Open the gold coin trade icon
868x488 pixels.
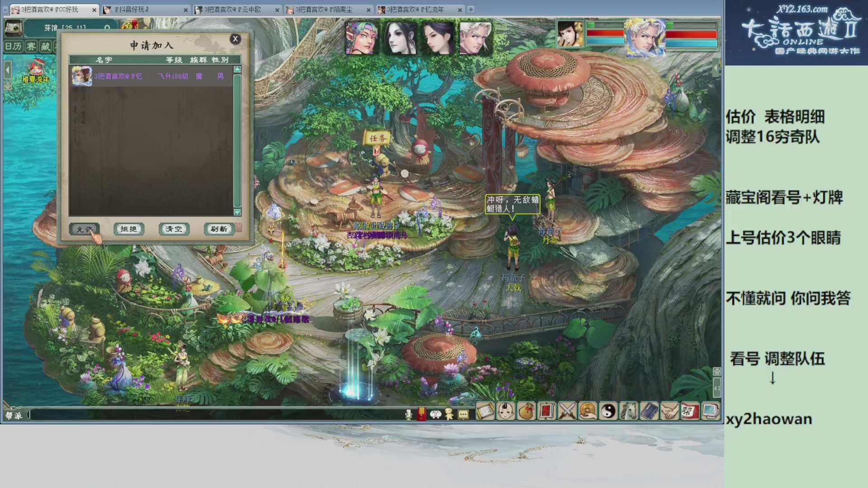click(588, 412)
